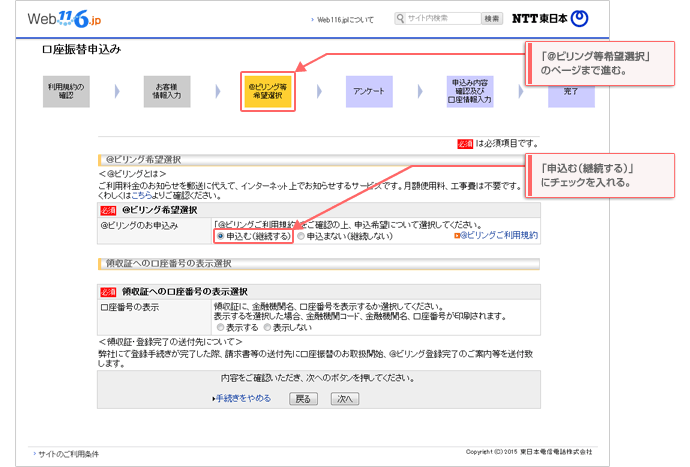Image resolution: width=690 pixels, height=467 pixels.
Task: Choose 表示しない for account number display
Action: pyautogui.click(x=267, y=327)
